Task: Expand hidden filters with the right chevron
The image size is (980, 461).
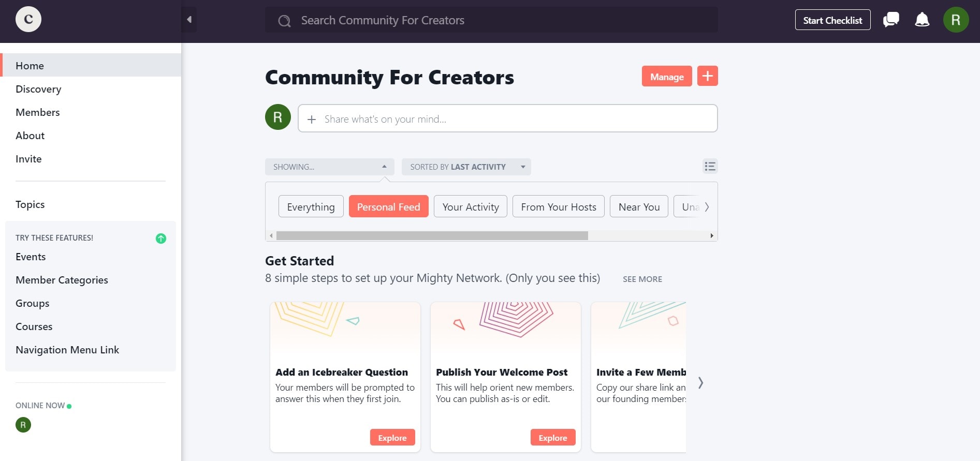Action: pos(707,206)
